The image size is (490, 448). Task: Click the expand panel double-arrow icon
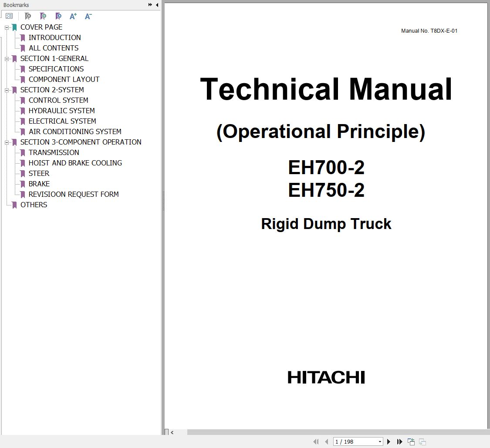[x=150, y=5]
